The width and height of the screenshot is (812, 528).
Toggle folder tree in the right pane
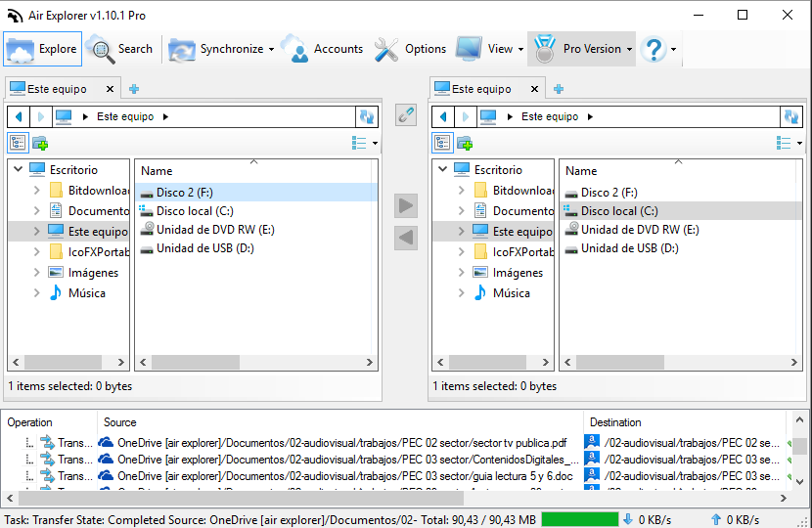(443, 143)
